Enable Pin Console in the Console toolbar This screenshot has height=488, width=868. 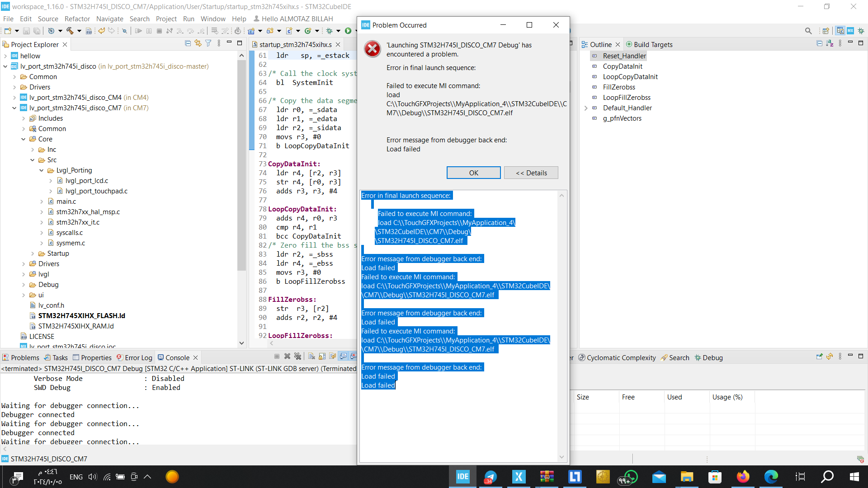tap(333, 357)
